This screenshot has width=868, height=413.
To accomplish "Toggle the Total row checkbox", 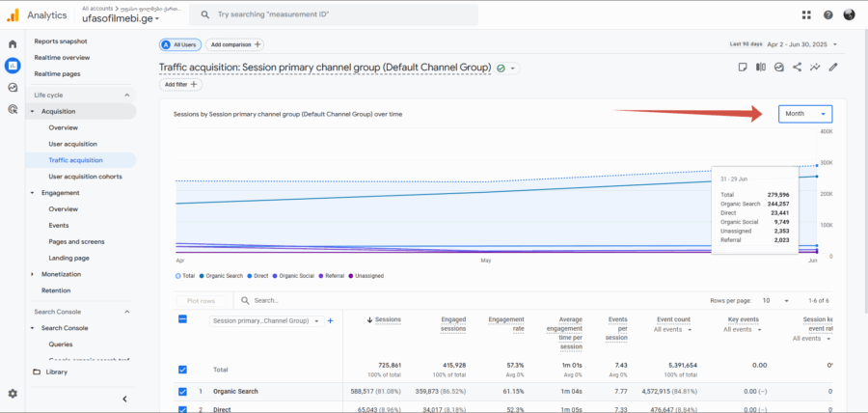I will (x=182, y=370).
